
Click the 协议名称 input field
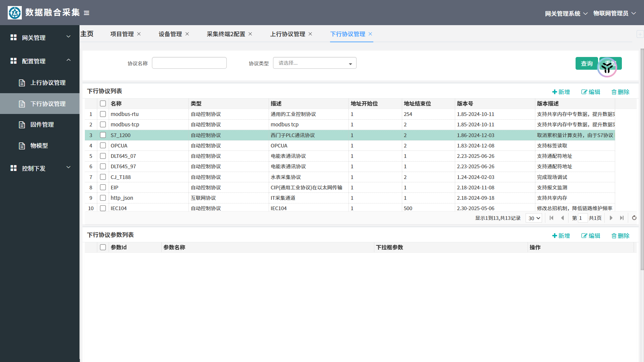point(189,63)
